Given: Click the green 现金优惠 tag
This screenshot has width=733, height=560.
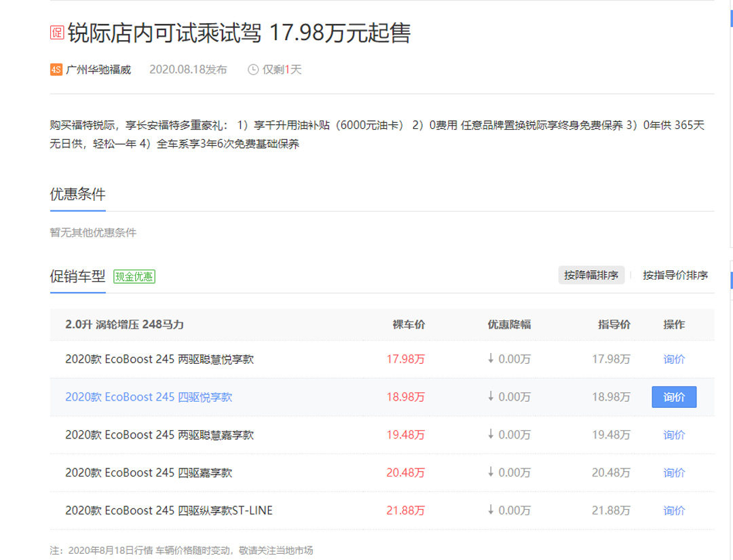Looking at the screenshot, I should (134, 276).
